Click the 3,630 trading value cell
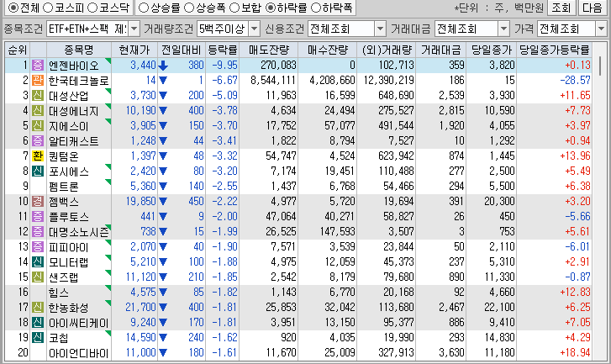This screenshot has height=364, width=611. (x=451, y=353)
